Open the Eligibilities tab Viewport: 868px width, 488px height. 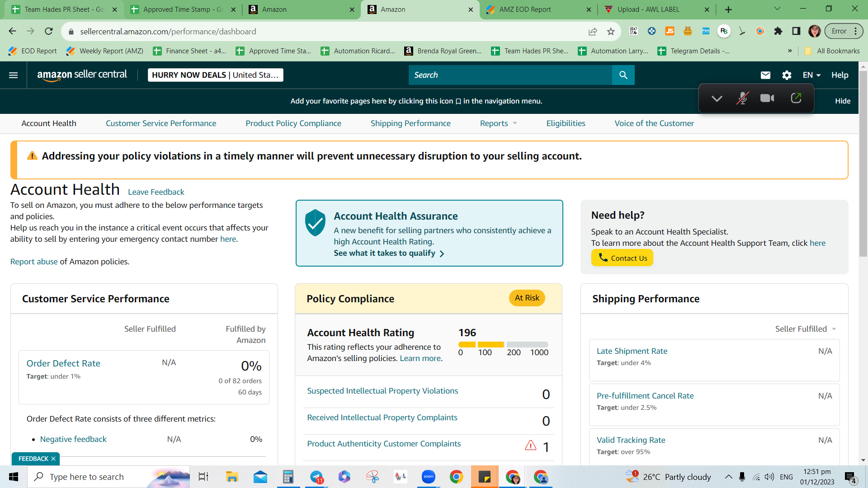pyautogui.click(x=566, y=123)
